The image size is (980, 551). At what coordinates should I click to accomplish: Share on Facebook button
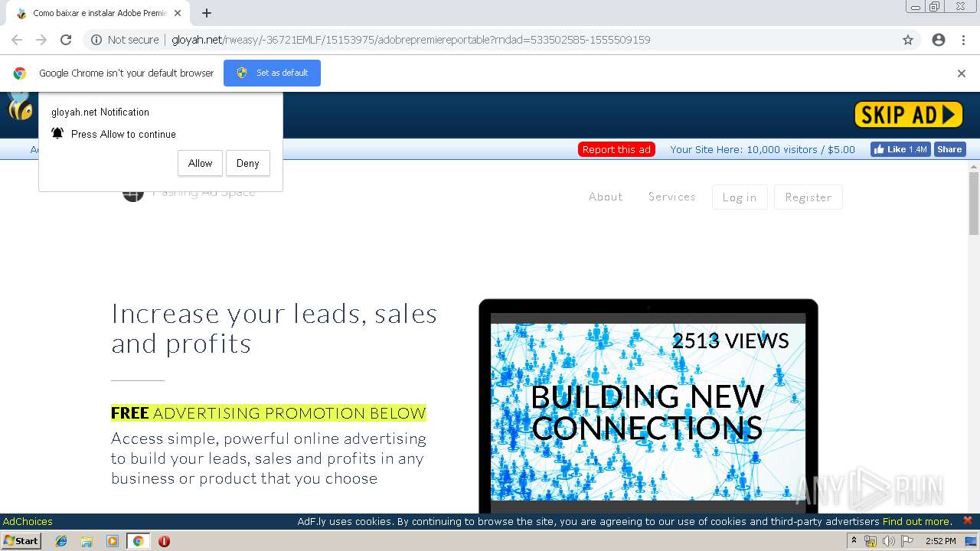949,149
